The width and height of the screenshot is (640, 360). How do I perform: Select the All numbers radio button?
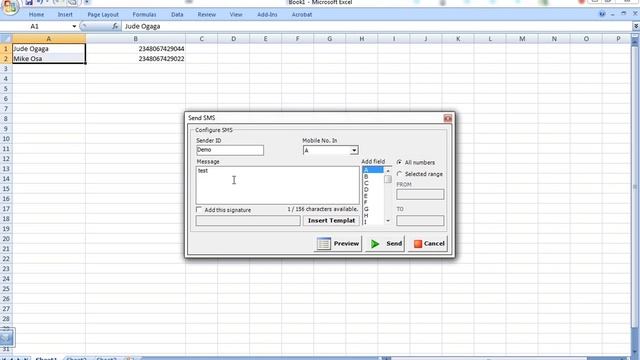point(399,162)
